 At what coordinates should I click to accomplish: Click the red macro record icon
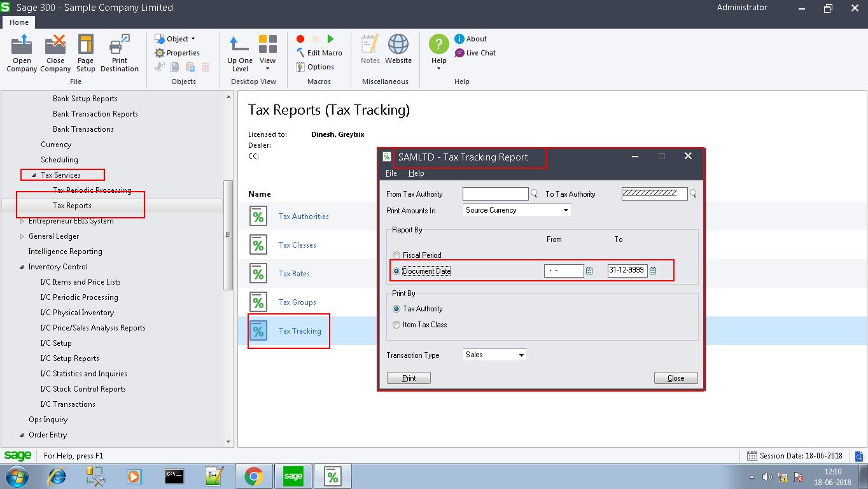click(300, 39)
